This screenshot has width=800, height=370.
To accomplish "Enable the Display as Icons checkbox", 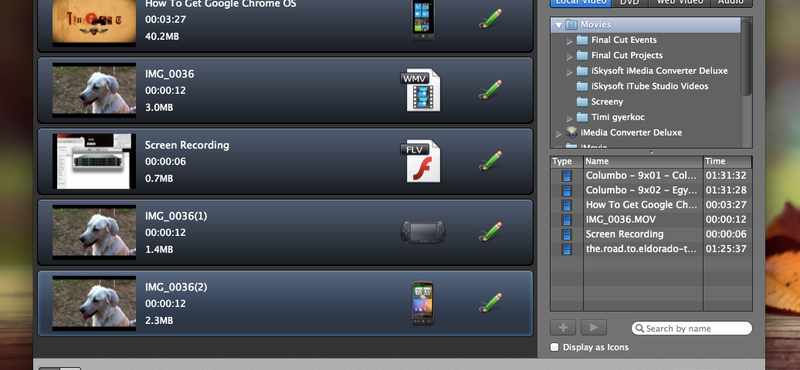I will 555,347.
